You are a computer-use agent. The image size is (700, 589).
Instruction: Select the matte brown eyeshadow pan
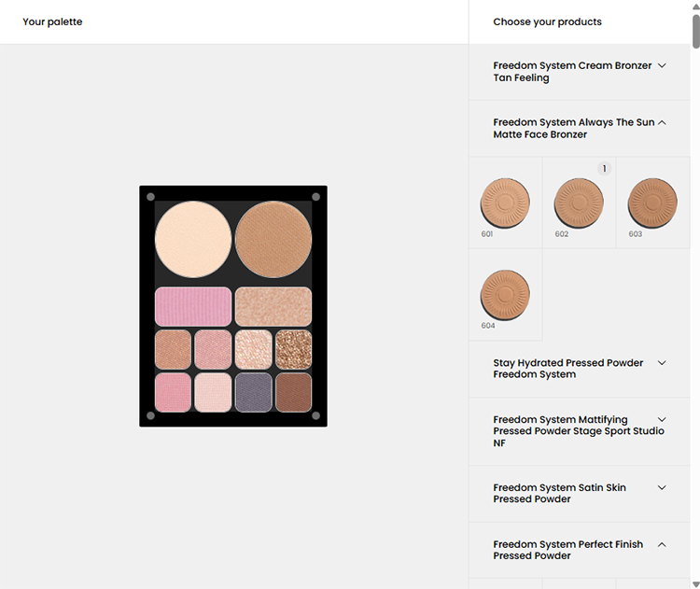(293, 393)
